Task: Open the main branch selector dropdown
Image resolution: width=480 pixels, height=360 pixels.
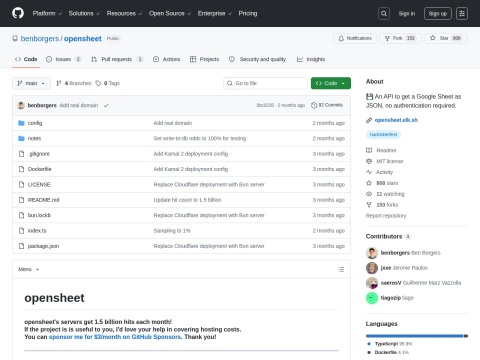Action: [x=31, y=83]
